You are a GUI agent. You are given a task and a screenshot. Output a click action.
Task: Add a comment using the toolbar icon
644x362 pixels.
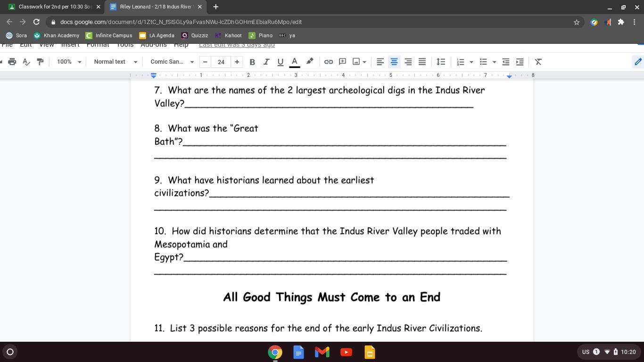point(343,62)
